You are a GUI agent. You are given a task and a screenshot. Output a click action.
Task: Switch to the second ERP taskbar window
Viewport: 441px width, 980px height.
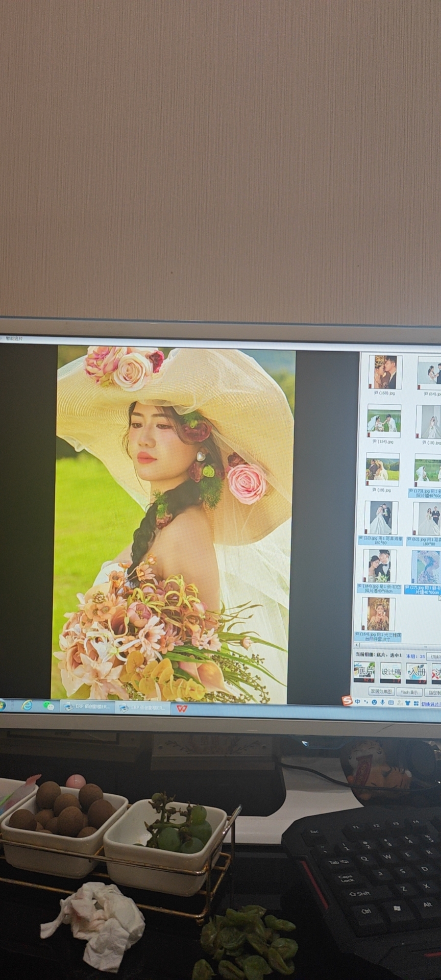142,708
